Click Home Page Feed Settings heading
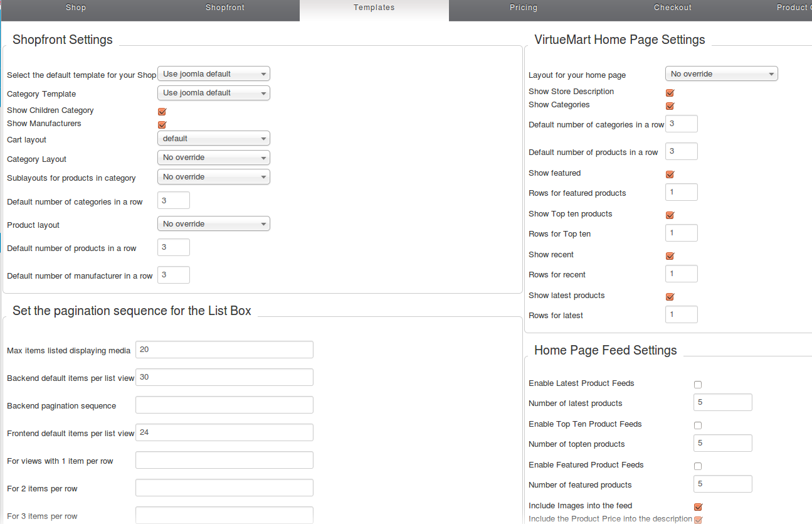 coord(606,350)
